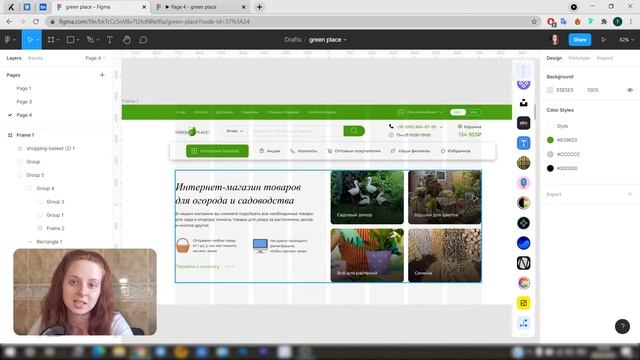Click the user avatar in toolbar

click(555, 40)
